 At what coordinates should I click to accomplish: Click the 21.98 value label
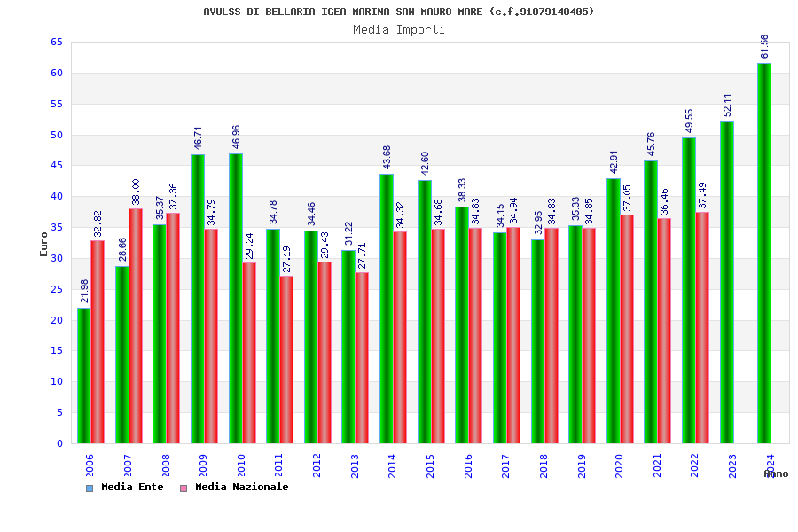click(84, 291)
